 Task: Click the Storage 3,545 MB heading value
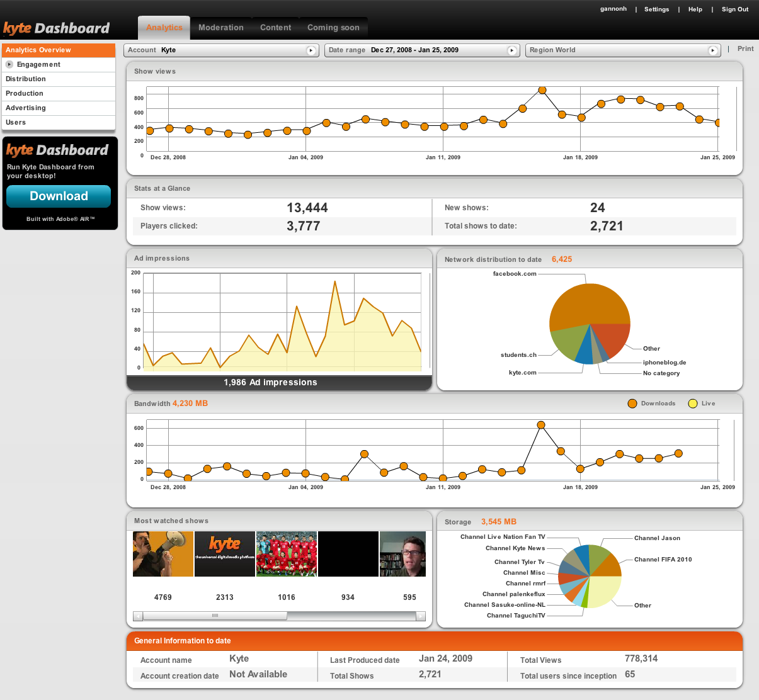tap(499, 522)
